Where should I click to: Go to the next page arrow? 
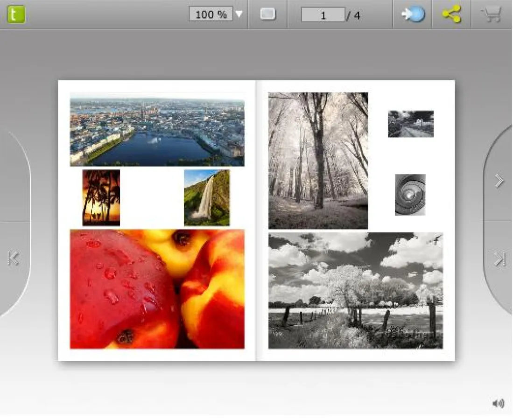point(499,181)
